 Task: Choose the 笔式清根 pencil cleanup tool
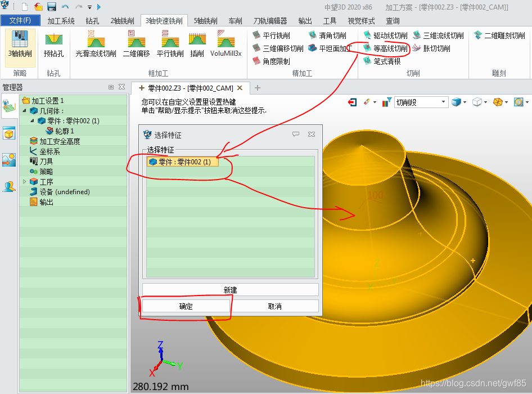pos(383,61)
